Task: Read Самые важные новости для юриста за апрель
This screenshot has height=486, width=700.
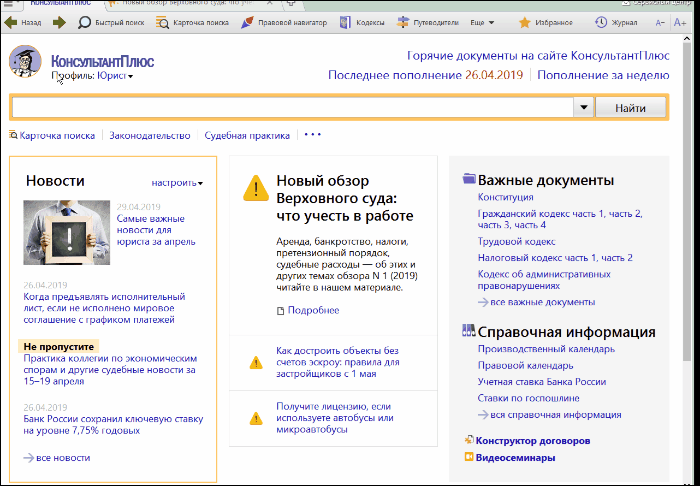Action: click(x=156, y=230)
